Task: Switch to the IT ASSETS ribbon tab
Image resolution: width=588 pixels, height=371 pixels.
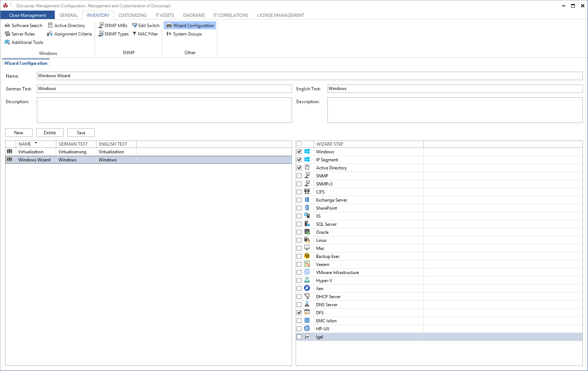Action: (x=165, y=15)
